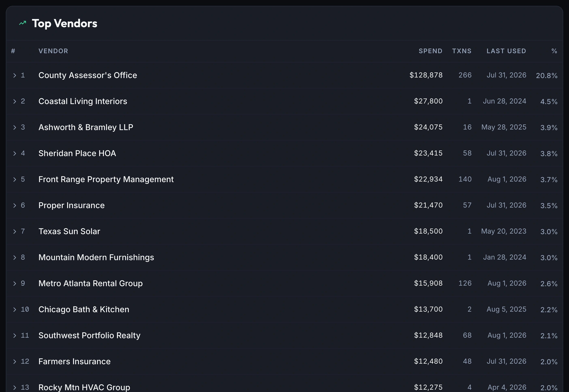Click the 3.9% share value
Screen dimensions: 569x392
549,128
